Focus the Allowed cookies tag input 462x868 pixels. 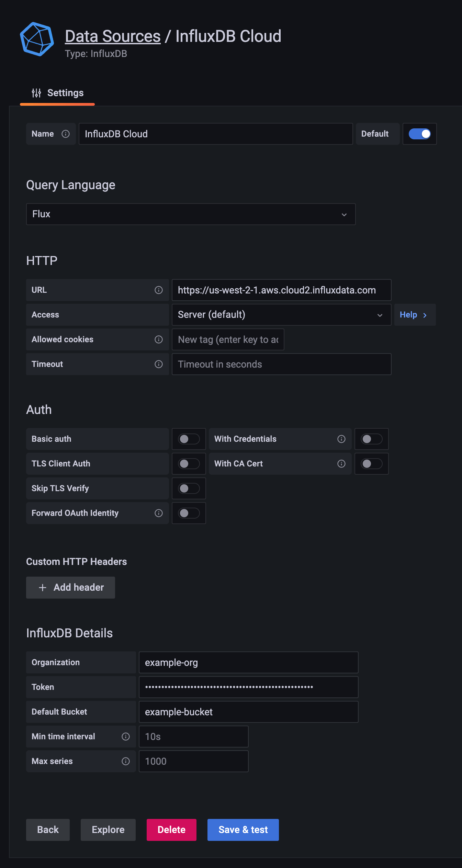coord(228,339)
